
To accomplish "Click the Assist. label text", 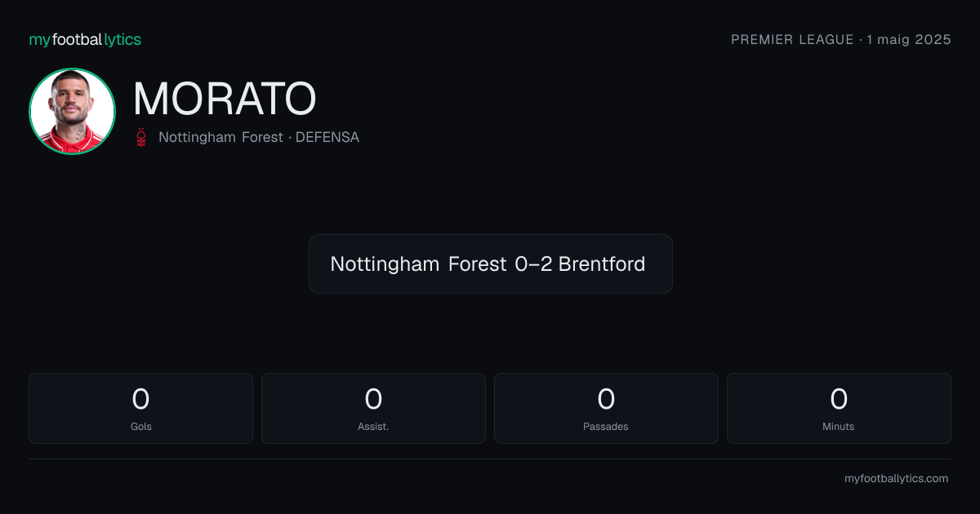I will click(373, 427).
